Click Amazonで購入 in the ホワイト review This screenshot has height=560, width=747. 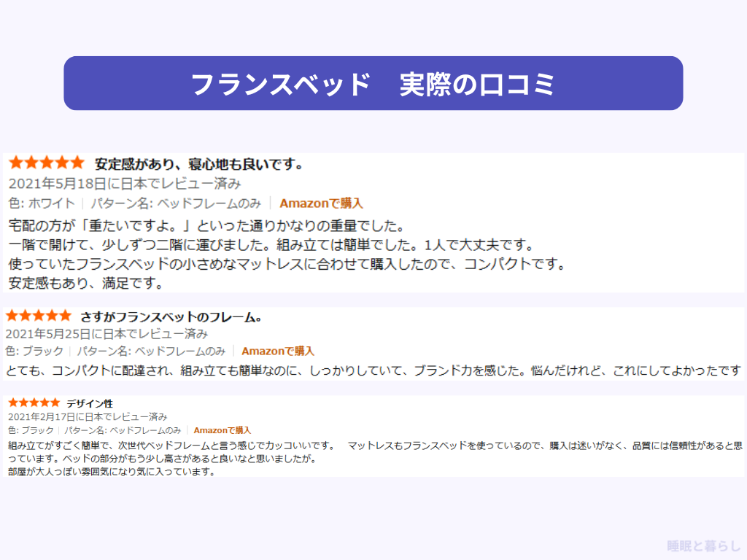pyautogui.click(x=321, y=203)
